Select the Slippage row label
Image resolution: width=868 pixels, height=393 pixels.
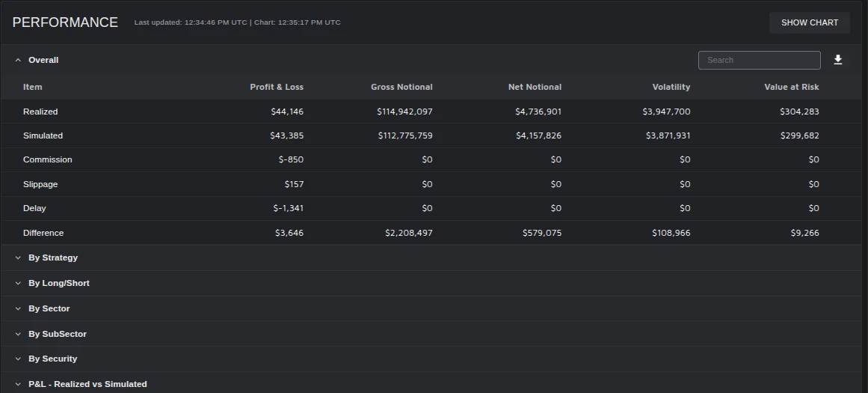40,184
